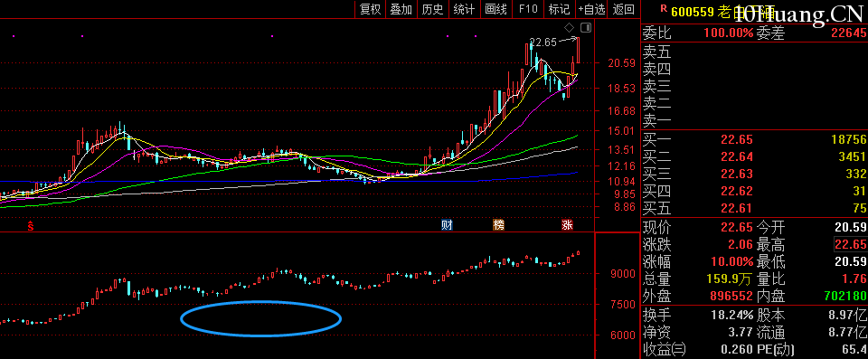Click the red R icon beside the stock code

[x=664, y=8]
